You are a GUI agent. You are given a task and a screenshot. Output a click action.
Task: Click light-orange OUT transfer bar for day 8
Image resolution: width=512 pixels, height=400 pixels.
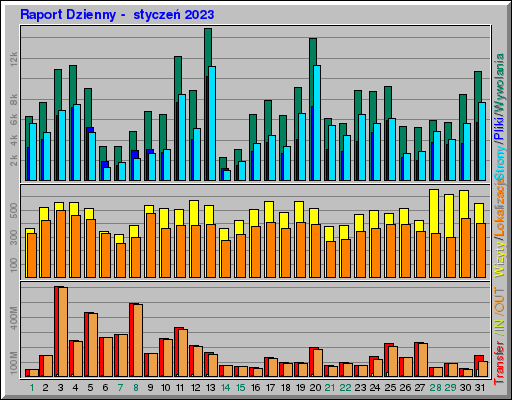pyautogui.click(x=138, y=340)
